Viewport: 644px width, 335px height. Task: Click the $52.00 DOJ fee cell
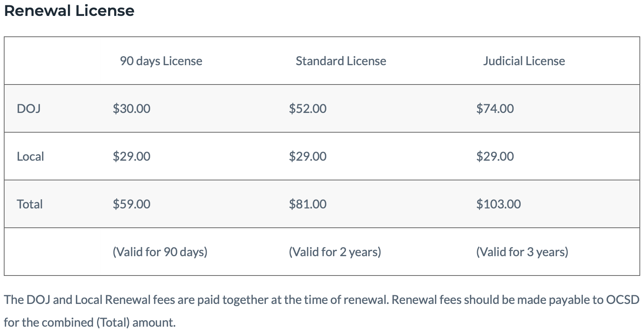click(x=308, y=109)
